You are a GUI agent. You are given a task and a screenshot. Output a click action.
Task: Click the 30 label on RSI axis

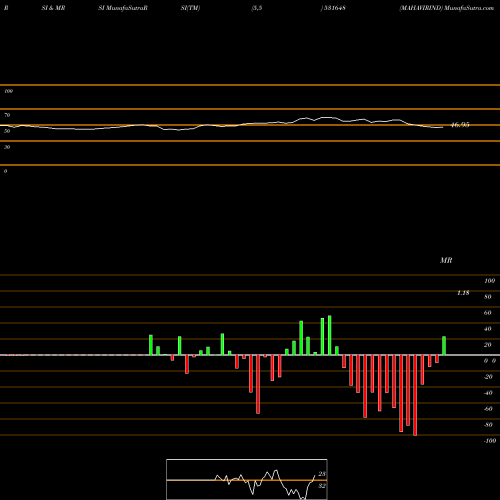[x=7, y=147]
